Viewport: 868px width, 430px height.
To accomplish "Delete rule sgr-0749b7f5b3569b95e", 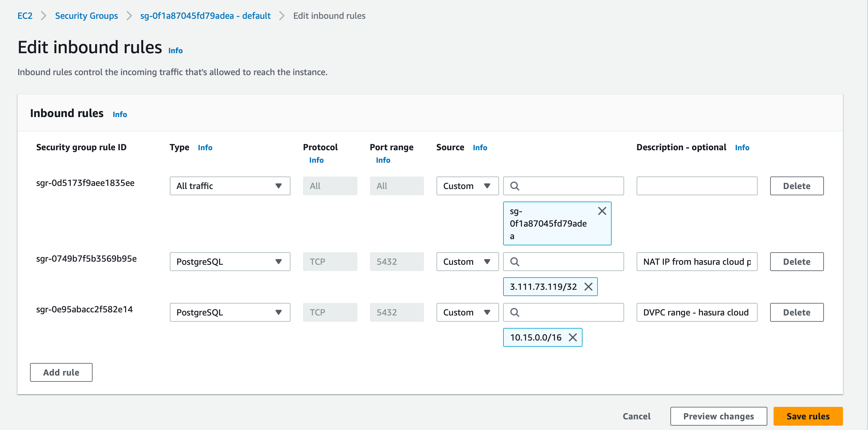I will 797,261.
